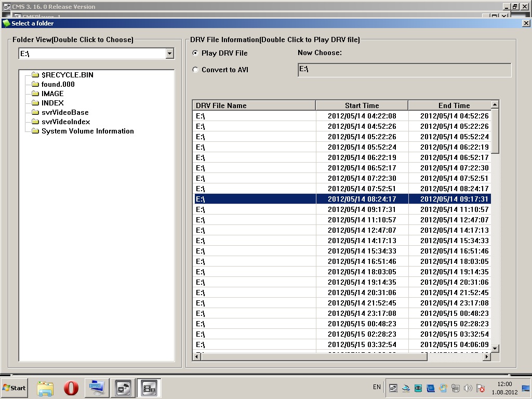Click the eye icon in system tray
The image size is (532, 399).
[x=418, y=388]
